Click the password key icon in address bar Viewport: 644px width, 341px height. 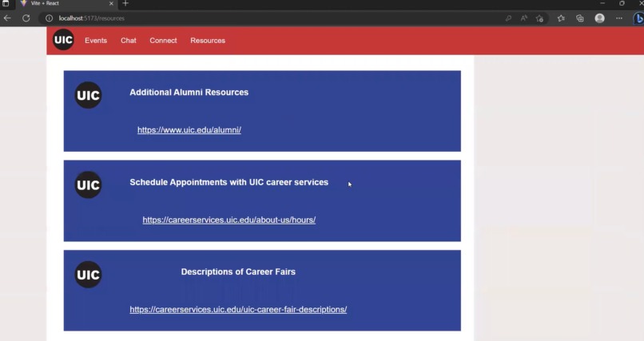point(508,18)
